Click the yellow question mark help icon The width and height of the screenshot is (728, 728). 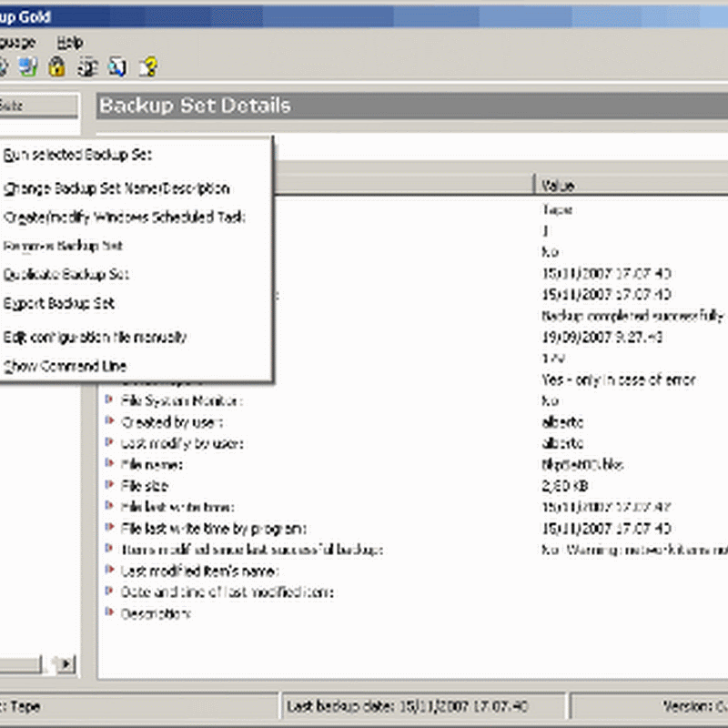[x=147, y=66]
